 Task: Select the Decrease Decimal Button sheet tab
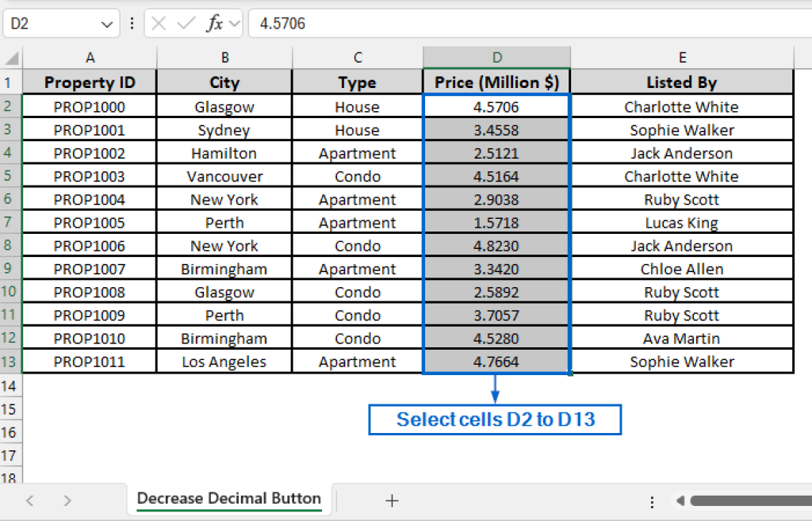(x=228, y=499)
